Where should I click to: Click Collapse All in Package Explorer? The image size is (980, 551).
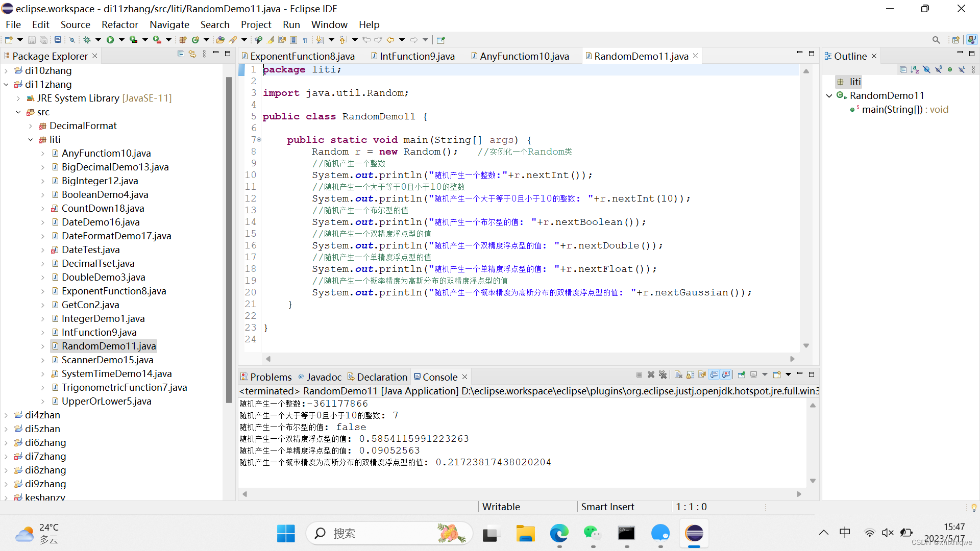pos(181,54)
